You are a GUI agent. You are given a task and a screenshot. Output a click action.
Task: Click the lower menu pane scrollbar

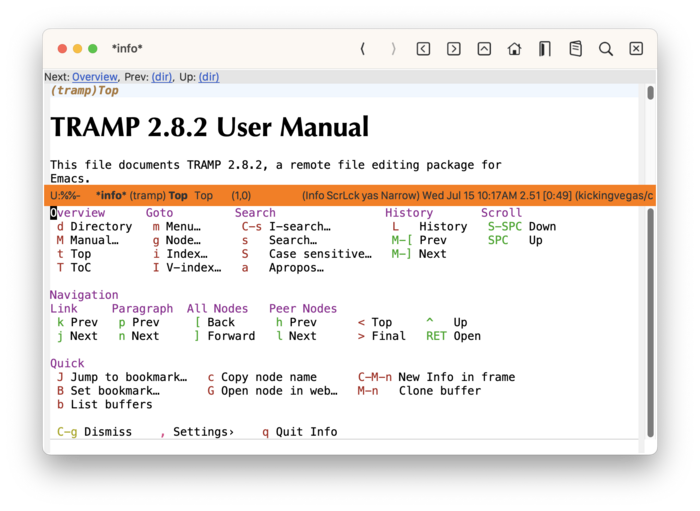pyautogui.click(x=650, y=323)
